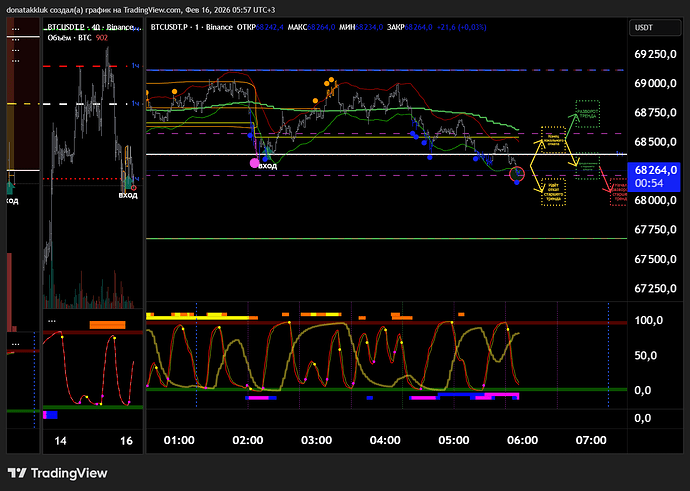Click the red dotted annotation box
The height and width of the screenshot is (491, 690).
[621, 191]
